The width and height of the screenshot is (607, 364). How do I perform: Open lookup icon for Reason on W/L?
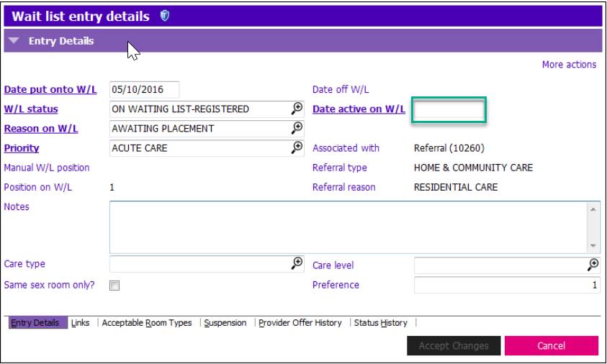click(x=297, y=128)
